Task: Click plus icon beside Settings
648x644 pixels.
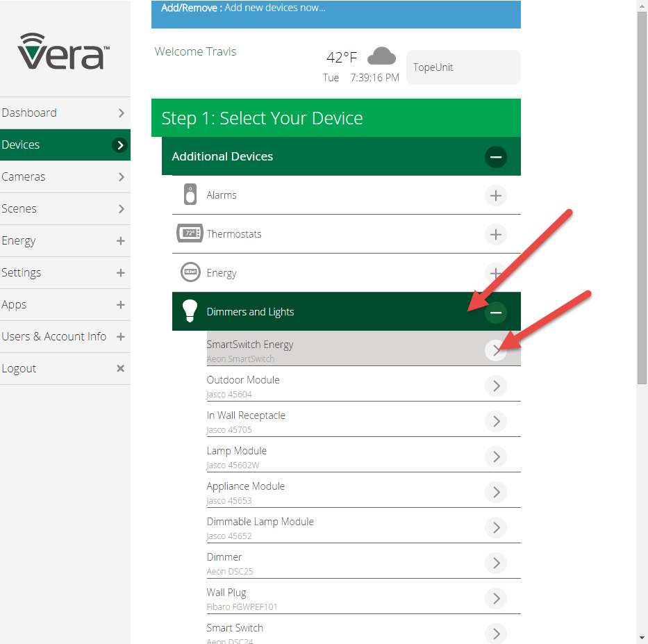Action: point(120,273)
